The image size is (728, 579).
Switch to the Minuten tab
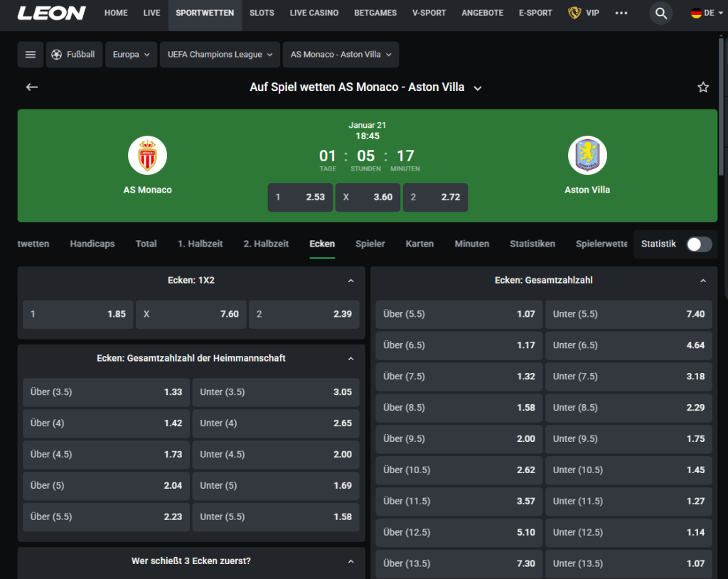pos(472,244)
